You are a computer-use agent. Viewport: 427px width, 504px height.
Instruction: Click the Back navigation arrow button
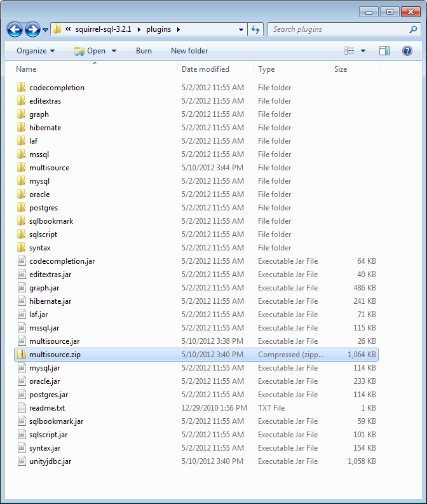[x=15, y=29]
